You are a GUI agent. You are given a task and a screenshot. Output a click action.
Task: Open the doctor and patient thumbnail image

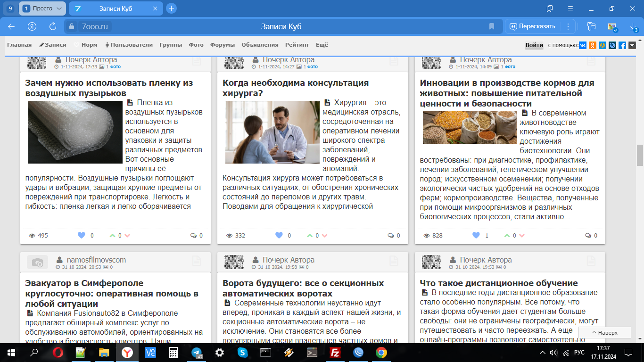click(272, 132)
